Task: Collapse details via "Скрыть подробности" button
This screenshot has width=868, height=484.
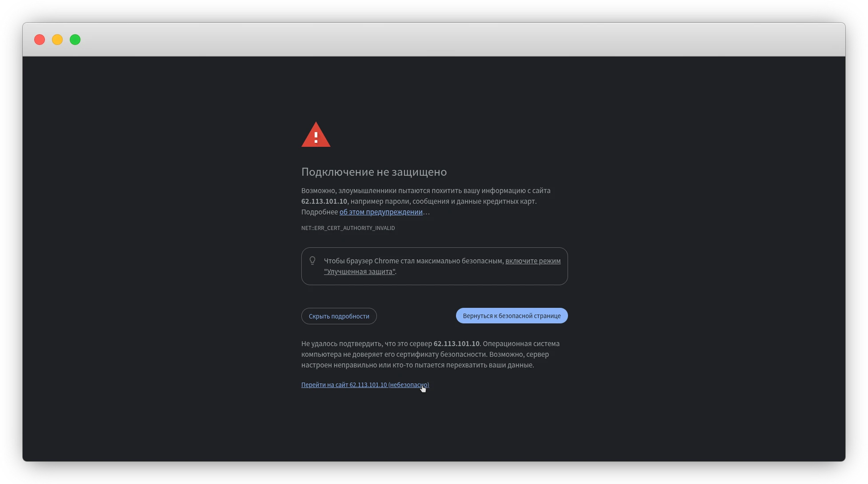Action: pyautogui.click(x=339, y=316)
